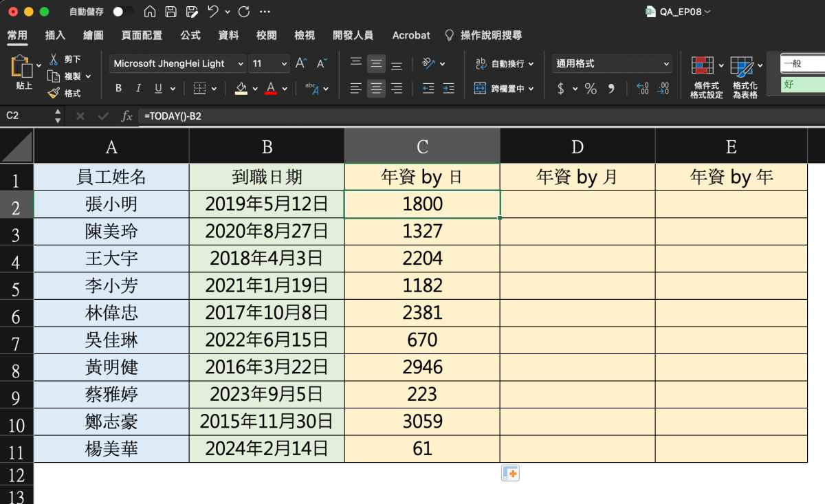
Task: Switch to the 開發人員 ribbon tab
Action: [353, 35]
